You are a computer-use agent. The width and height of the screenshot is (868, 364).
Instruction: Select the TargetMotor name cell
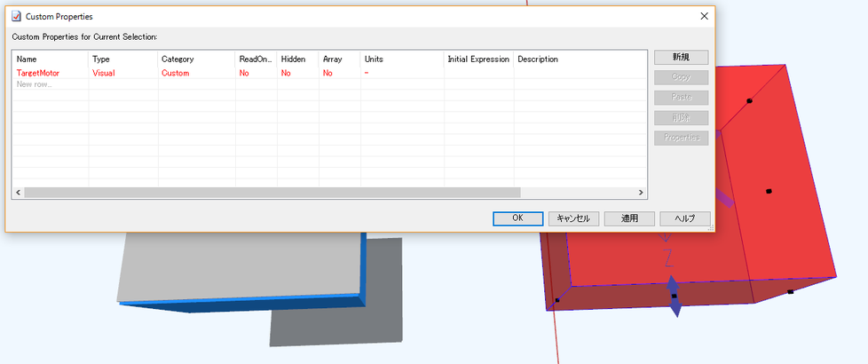(x=51, y=73)
